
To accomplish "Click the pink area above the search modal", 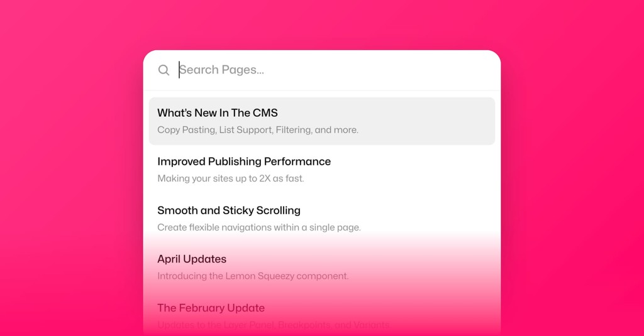I will pos(322,24).
